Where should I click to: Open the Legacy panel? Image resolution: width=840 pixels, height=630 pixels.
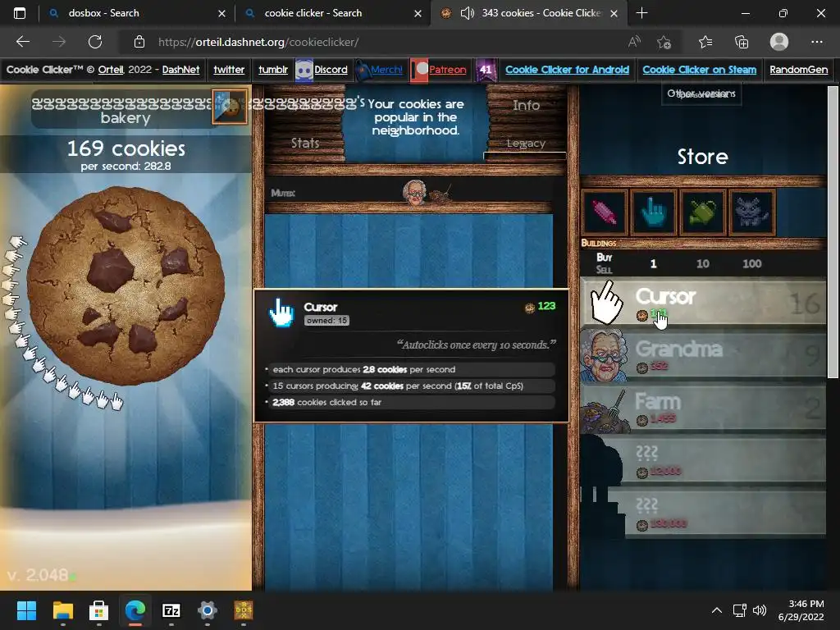[x=526, y=144]
